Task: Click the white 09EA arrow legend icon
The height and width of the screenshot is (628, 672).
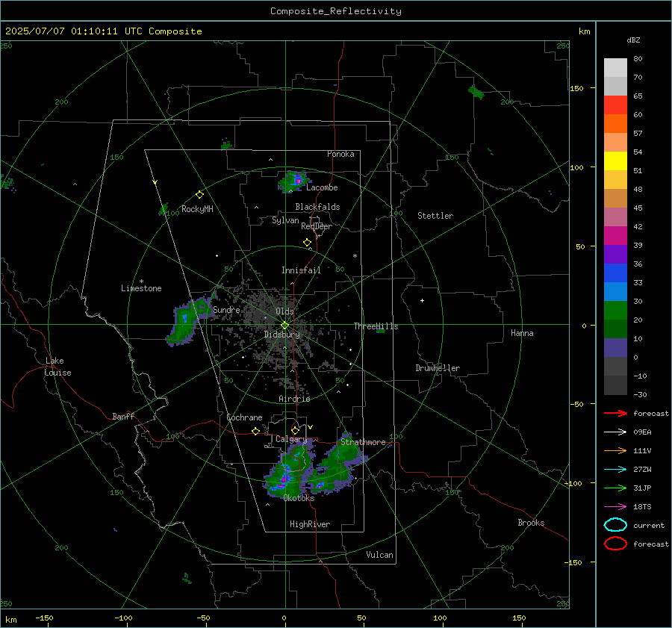Action: [x=615, y=432]
